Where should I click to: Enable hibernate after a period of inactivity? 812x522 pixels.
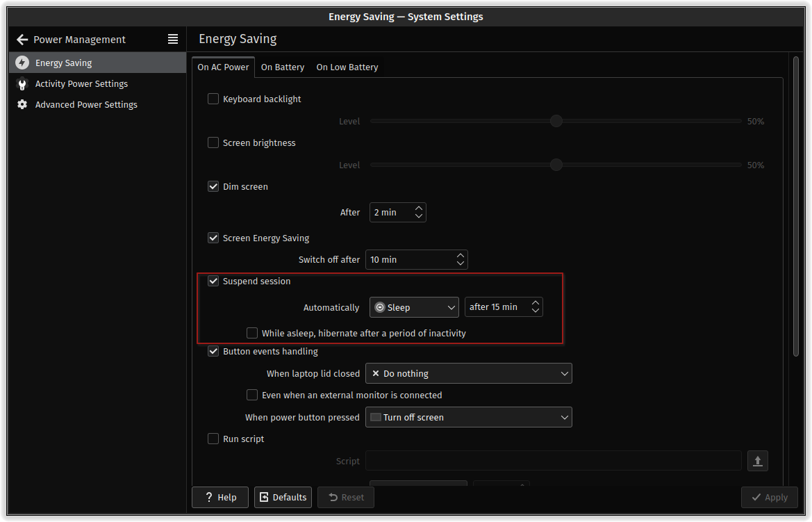click(x=251, y=333)
